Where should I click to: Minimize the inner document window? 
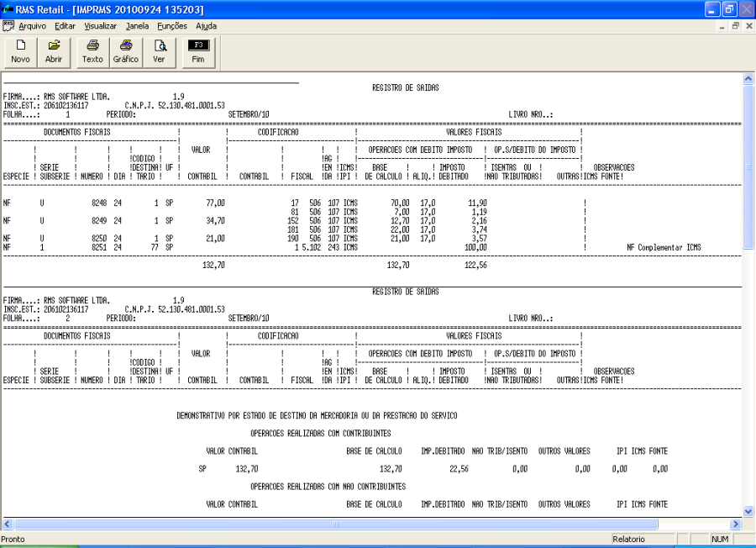click(722, 26)
